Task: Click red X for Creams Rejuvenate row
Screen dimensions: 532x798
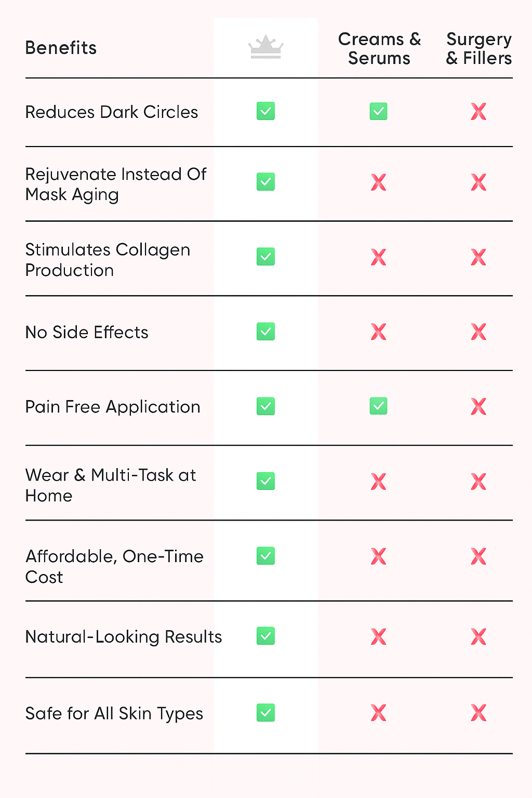Action: click(x=378, y=182)
